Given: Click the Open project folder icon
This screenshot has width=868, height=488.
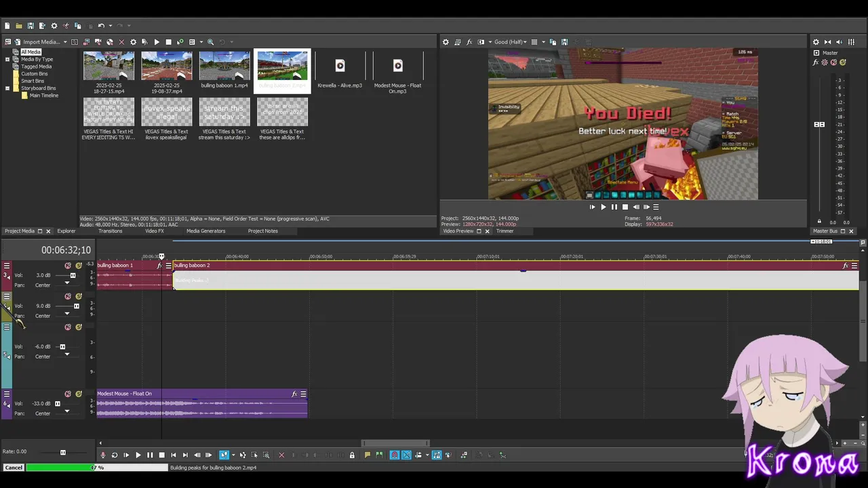Looking at the screenshot, I should 19,26.
